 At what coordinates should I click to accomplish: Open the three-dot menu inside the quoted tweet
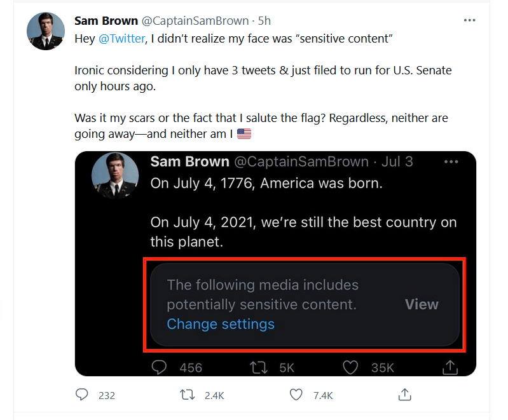click(451, 161)
